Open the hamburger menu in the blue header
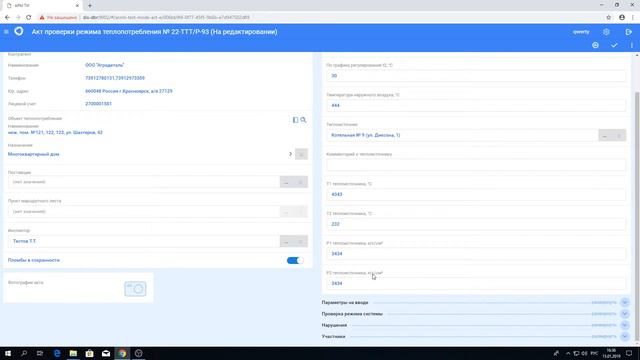640x360 pixels. (x=6, y=32)
